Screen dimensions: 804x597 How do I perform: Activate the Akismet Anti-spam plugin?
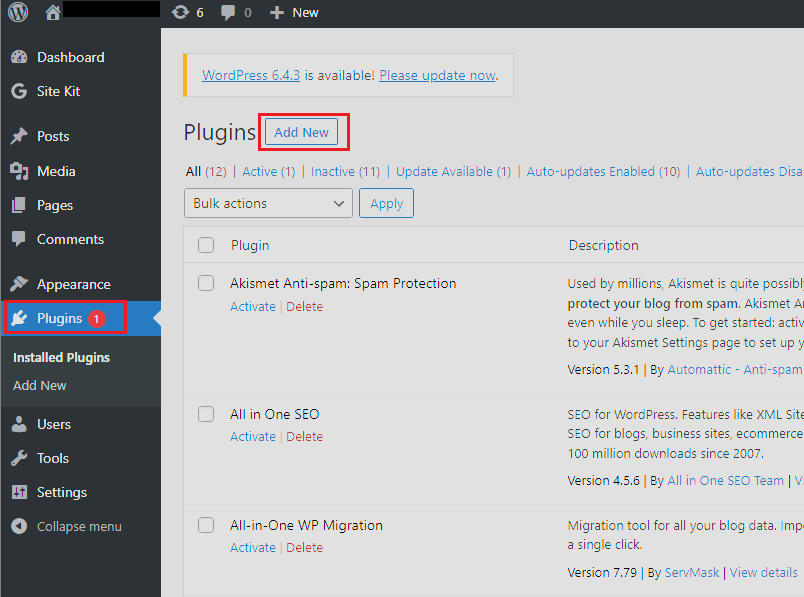[x=253, y=307]
